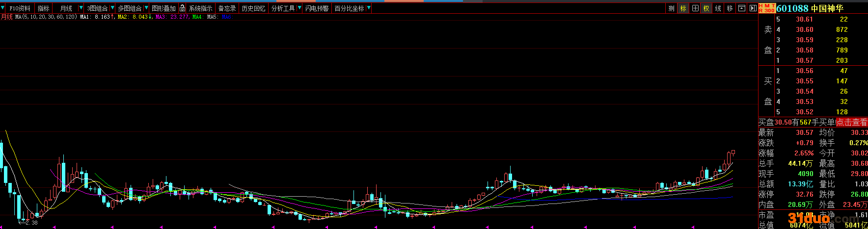The height and width of the screenshot is (229, 868).
Task: Open the 指标 indicators menu
Action: point(44,8)
